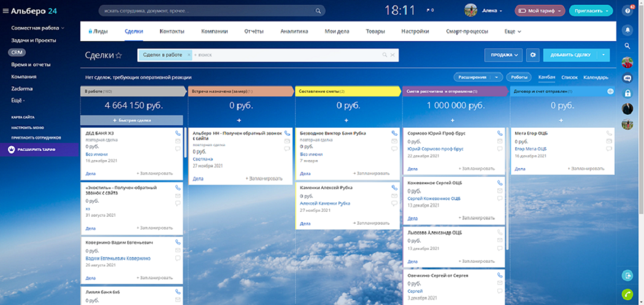Open the chat group icon in right sidebar
This screenshot has height=305, width=644.
(x=627, y=78)
